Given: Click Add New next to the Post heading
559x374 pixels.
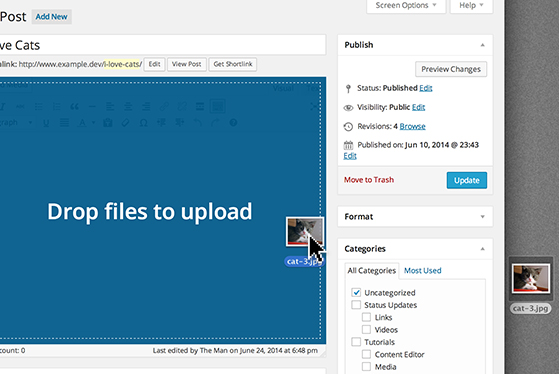Looking at the screenshot, I should pyautogui.click(x=51, y=17).
